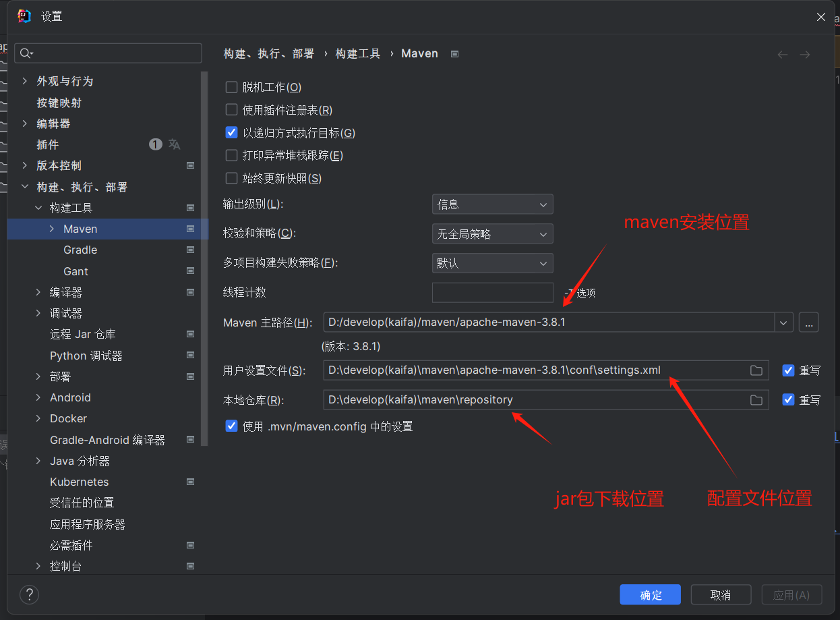
Task: Open help with the question mark button
Action: [30, 594]
